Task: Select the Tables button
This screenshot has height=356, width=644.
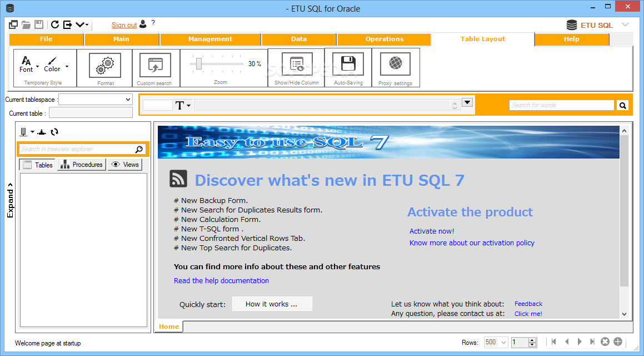Action: tap(37, 165)
